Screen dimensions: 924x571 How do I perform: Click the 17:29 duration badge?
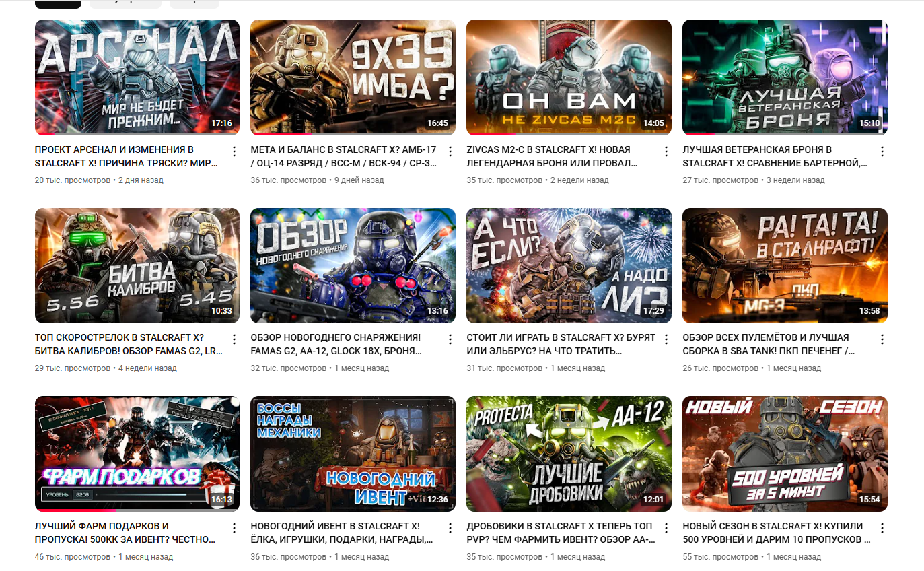point(653,312)
